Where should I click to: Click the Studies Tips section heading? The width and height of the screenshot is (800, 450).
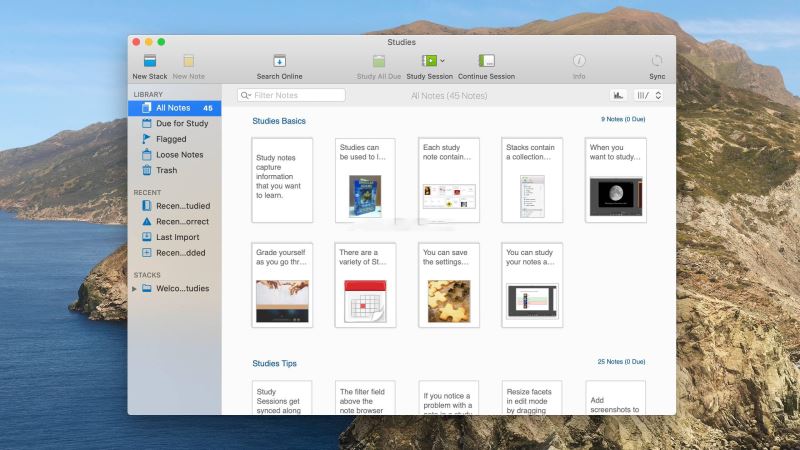(274, 363)
